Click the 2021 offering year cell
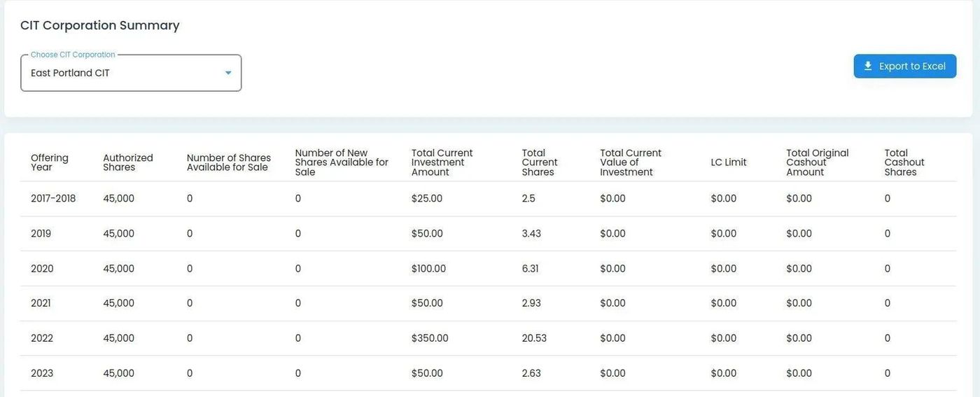The width and height of the screenshot is (980, 397). [x=41, y=304]
